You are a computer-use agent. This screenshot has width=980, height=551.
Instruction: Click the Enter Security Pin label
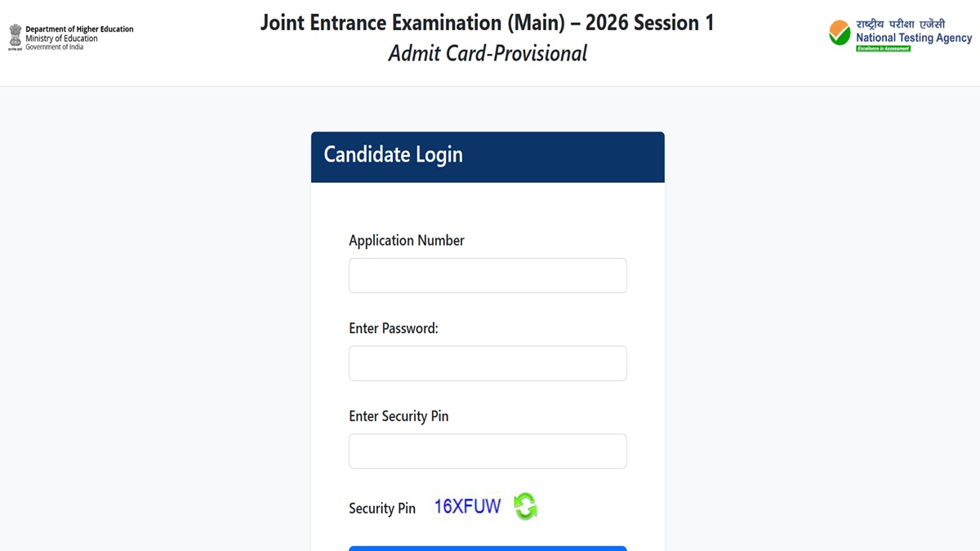(399, 415)
